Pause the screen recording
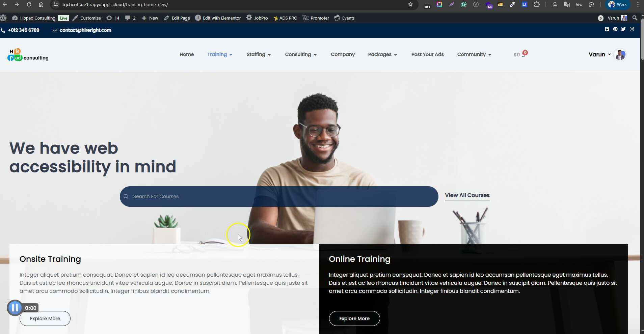 tap(15, 308)
